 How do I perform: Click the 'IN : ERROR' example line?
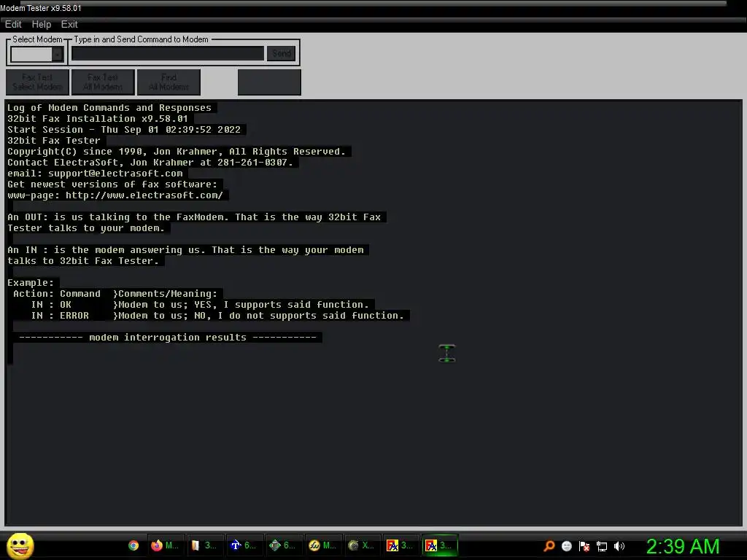click(x=217, y=315)
